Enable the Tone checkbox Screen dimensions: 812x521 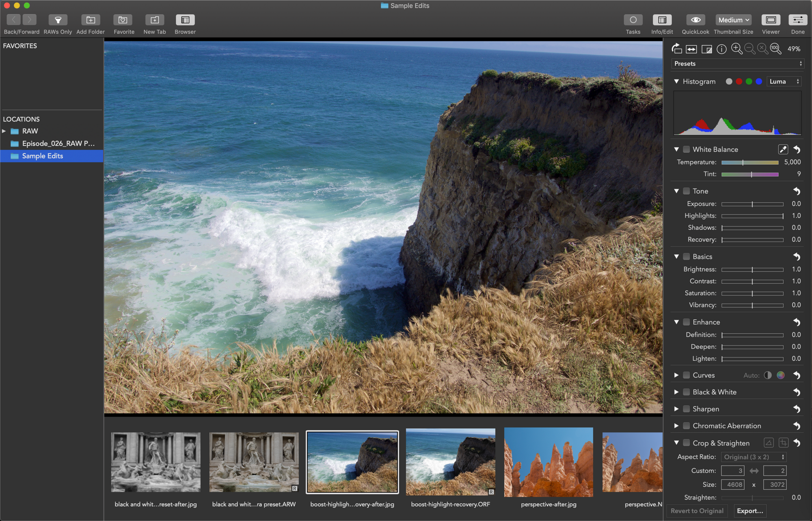click(x=686, y=191)
